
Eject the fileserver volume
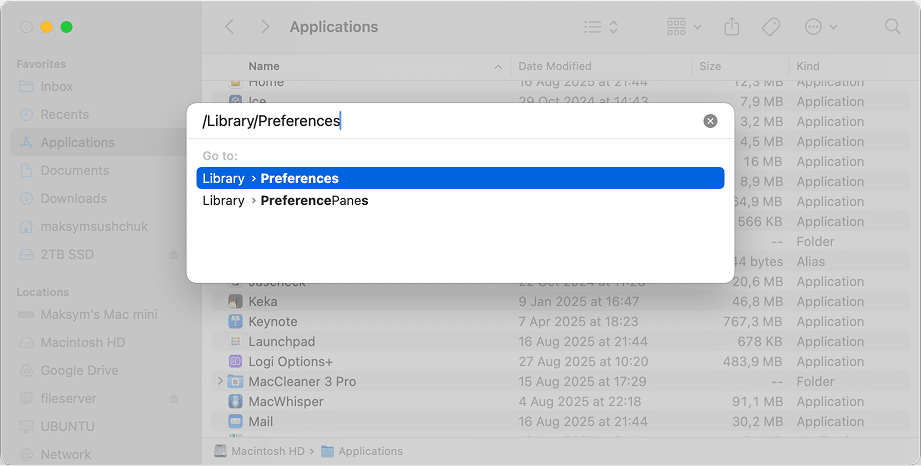[x=173, y=398]
